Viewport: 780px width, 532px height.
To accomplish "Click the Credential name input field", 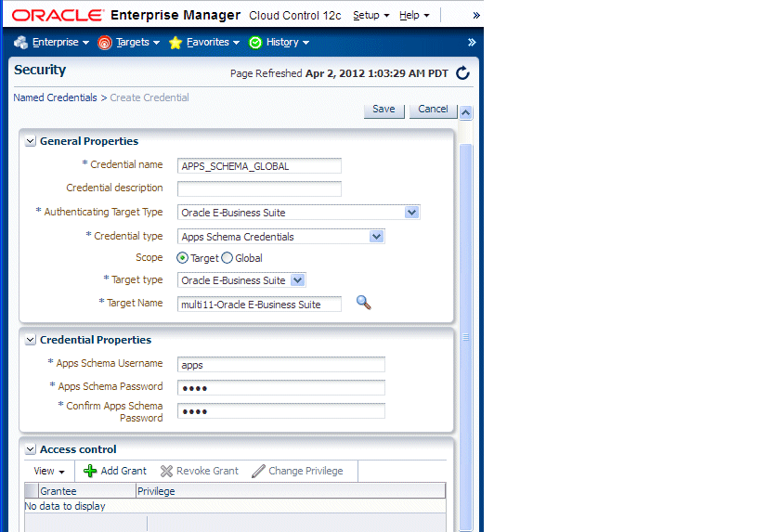I will tap(259, 166).
